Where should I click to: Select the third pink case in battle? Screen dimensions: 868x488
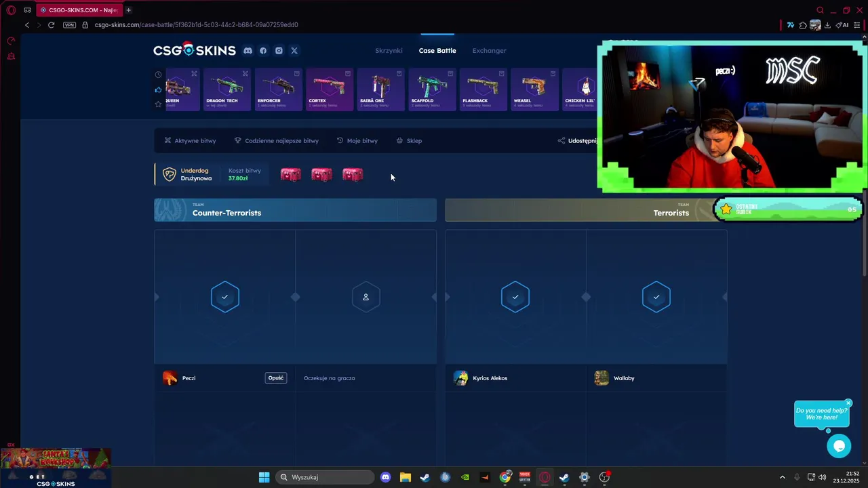click(x=353, y=175)
